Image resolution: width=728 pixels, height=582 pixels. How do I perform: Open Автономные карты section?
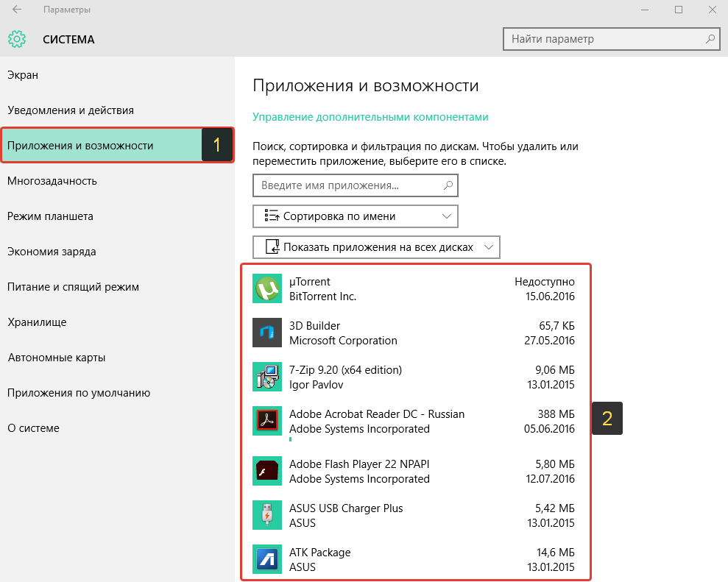pyautogui.click(x=117, y=357)
